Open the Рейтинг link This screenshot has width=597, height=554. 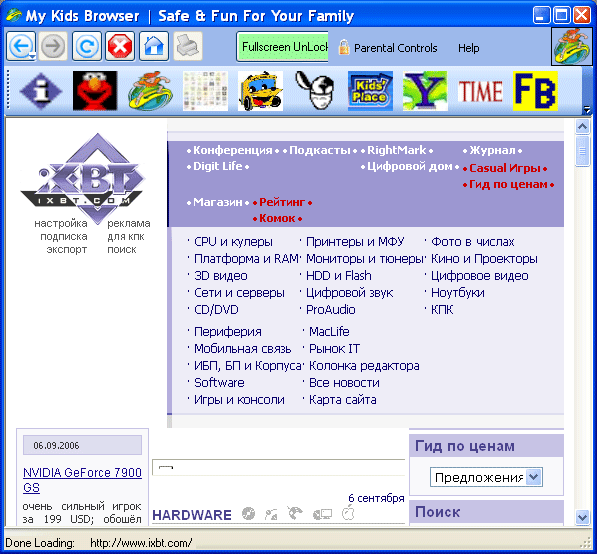pos(282,202)
